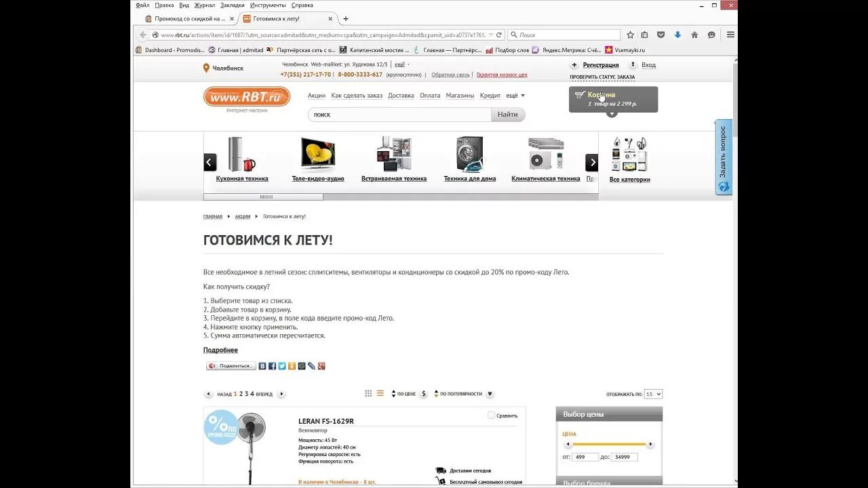This screenshot has width=868, height=488.
Task: Check the Сравнить checkbox for LERAN FS-1629R
Action: tap(491, 415)
